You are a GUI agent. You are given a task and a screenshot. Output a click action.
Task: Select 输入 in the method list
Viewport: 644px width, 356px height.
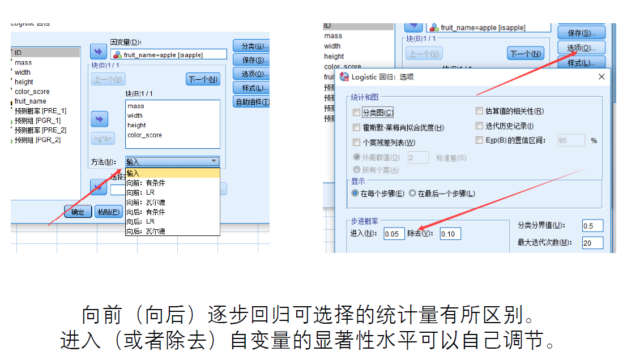pos(173,173)
